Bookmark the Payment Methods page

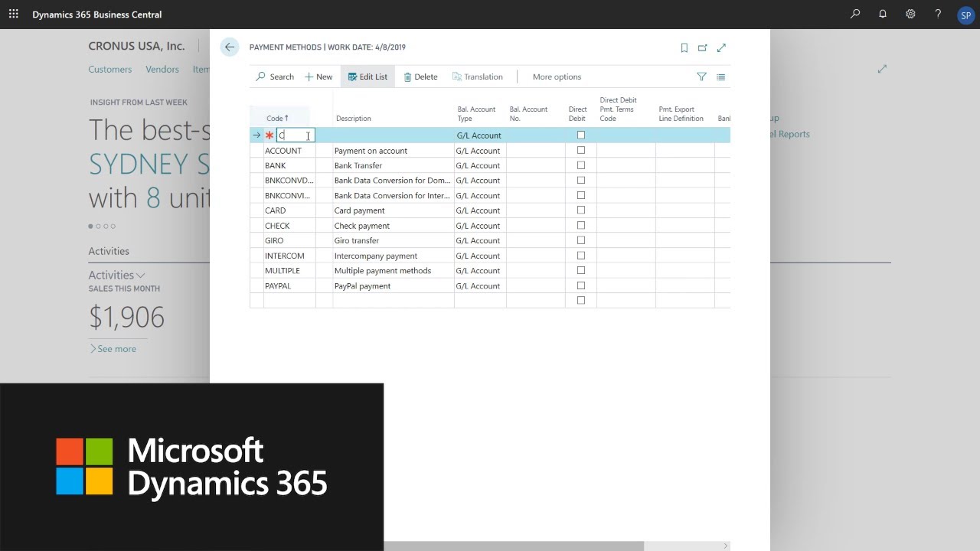[x=684, y=47]
